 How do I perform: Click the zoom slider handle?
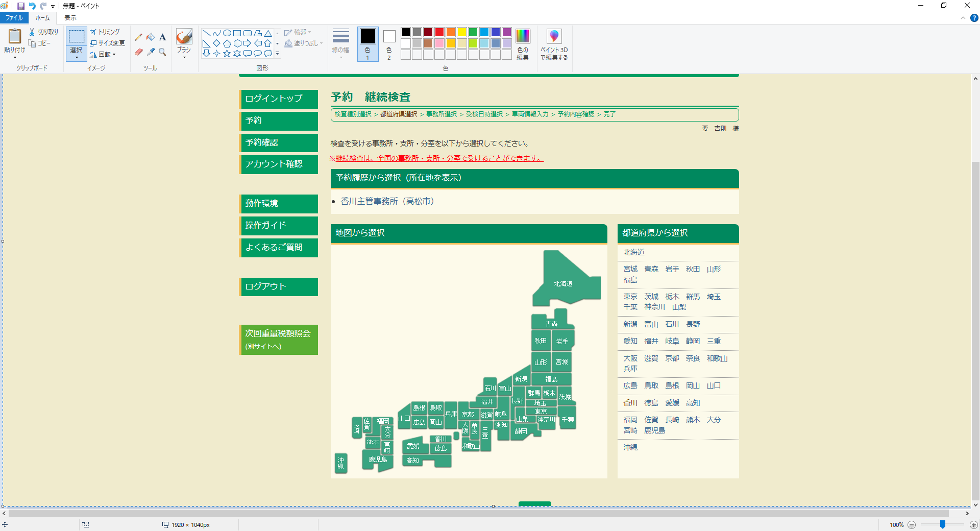click(943, 524)
